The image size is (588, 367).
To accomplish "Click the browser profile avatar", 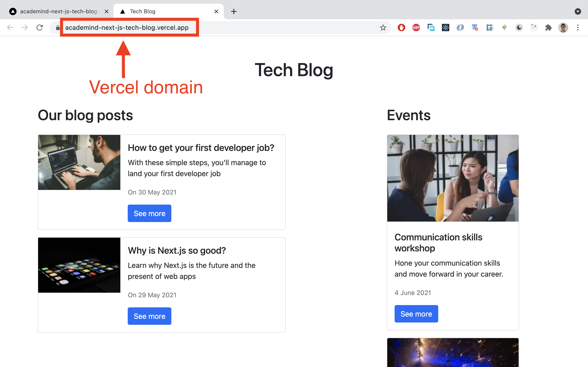I will pos(563,28).
